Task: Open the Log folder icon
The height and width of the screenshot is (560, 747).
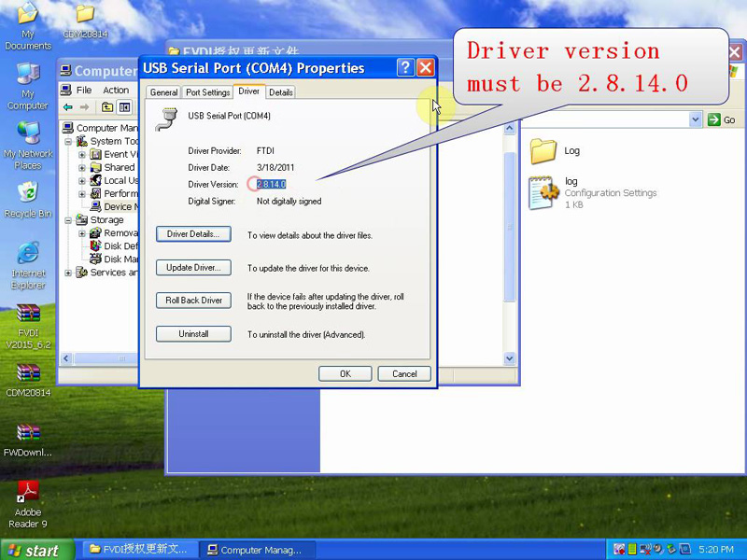Action: point(543,150)
